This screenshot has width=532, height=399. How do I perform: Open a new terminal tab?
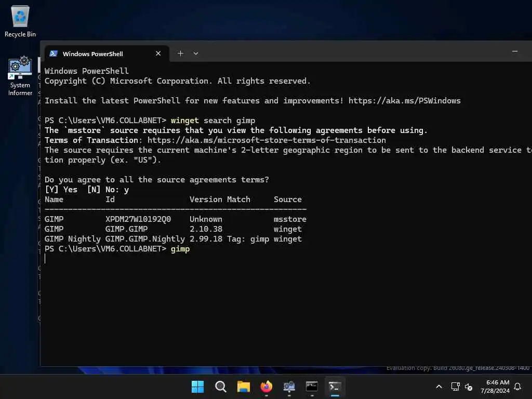pos(180,54)
